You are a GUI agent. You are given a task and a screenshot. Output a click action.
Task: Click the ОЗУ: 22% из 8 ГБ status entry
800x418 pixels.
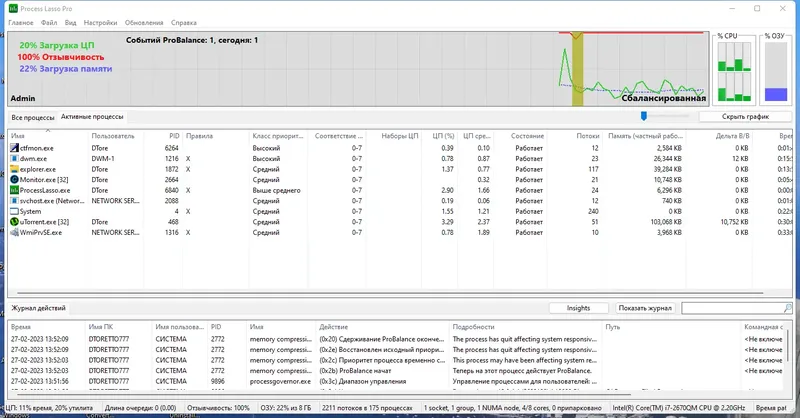(x=285, y=408)
